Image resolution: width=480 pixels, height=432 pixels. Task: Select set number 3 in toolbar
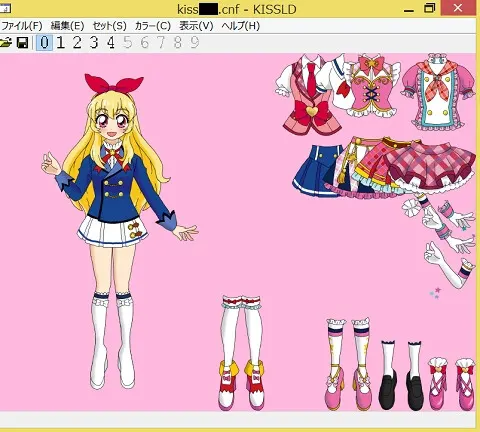click(x=94, y=43)
